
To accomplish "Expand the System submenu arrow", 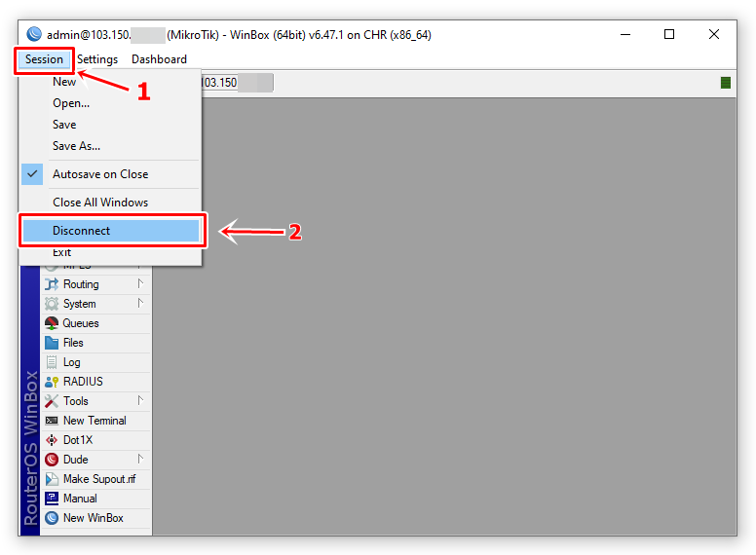I will pyautogui.click(x=140, y=304).
